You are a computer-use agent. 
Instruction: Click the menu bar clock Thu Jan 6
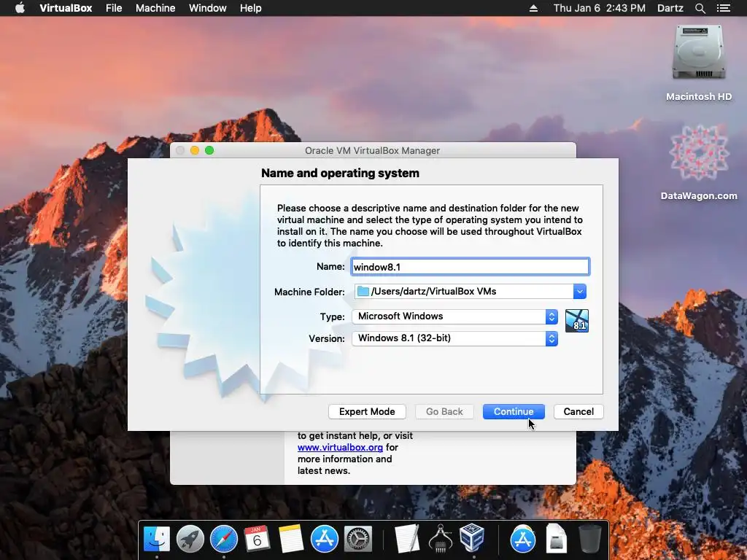pyautogui.click(x=600, y=8)
